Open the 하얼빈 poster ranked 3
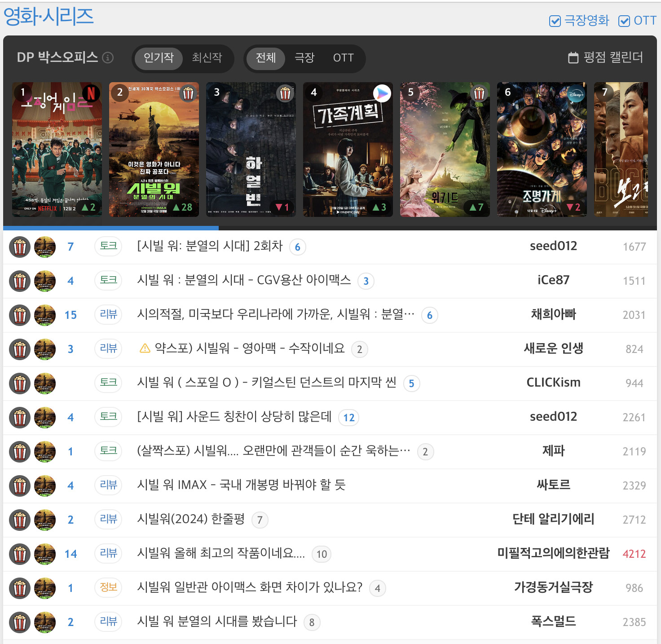This screenshot has width=661, height=644. (251, 150)
